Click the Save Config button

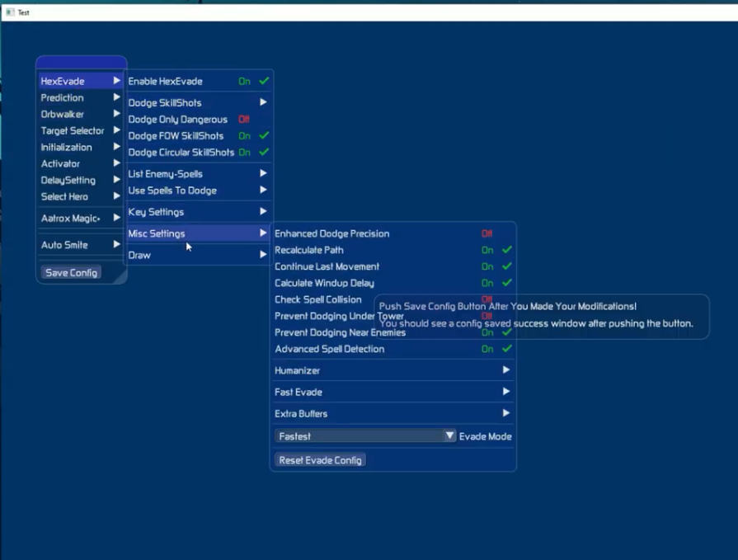[72, 272]
